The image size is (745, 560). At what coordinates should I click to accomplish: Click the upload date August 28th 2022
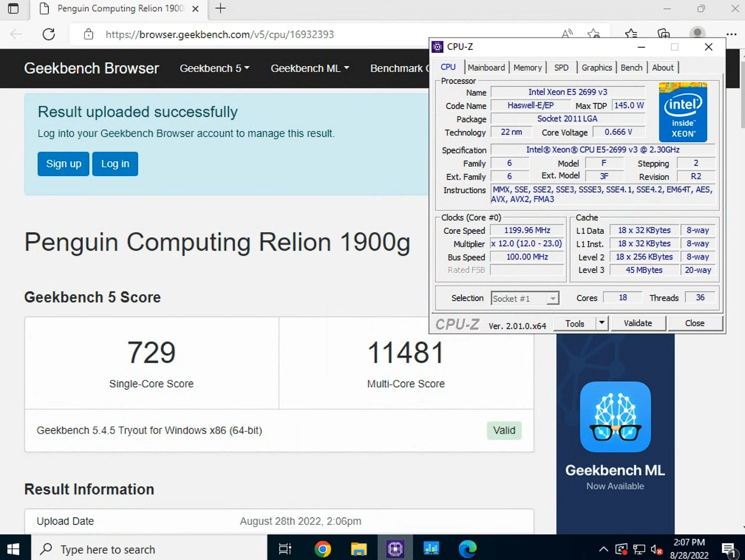(x=301, y=521)
